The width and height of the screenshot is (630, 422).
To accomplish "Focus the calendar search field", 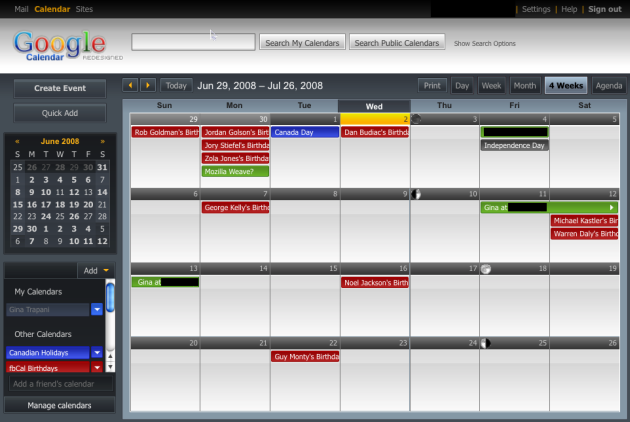I will coord(193,42).
